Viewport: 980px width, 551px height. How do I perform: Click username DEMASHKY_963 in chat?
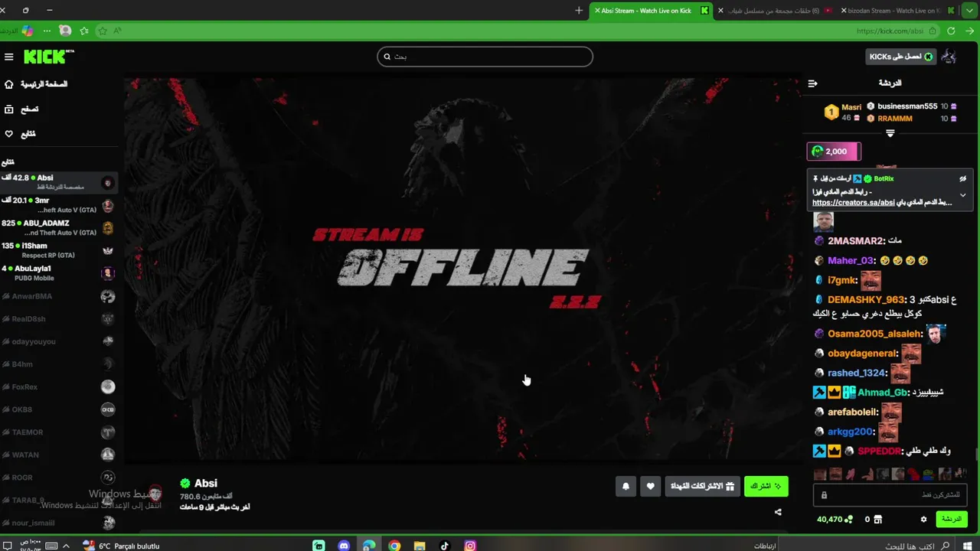[x=865, y=300]
